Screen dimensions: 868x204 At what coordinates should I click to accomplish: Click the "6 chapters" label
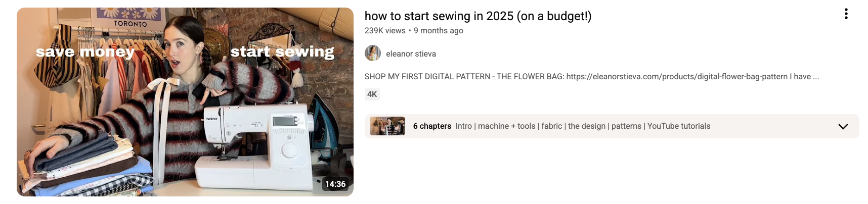pos(432,126)
